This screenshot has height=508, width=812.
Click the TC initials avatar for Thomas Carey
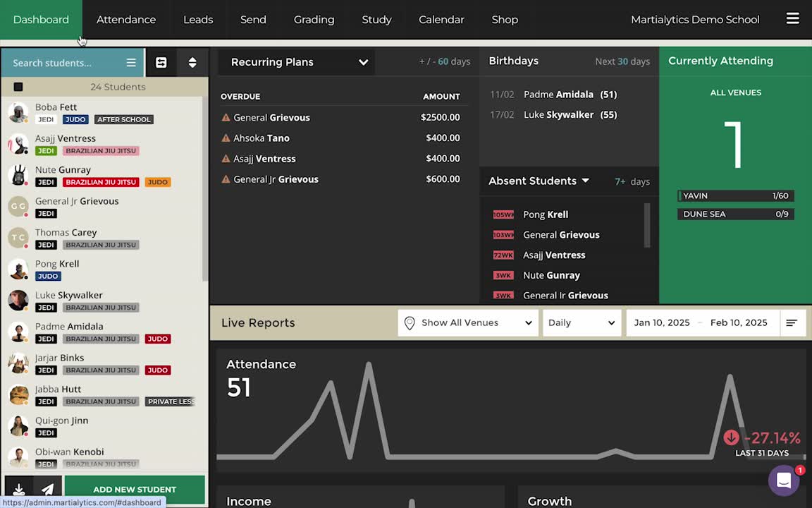18,238
